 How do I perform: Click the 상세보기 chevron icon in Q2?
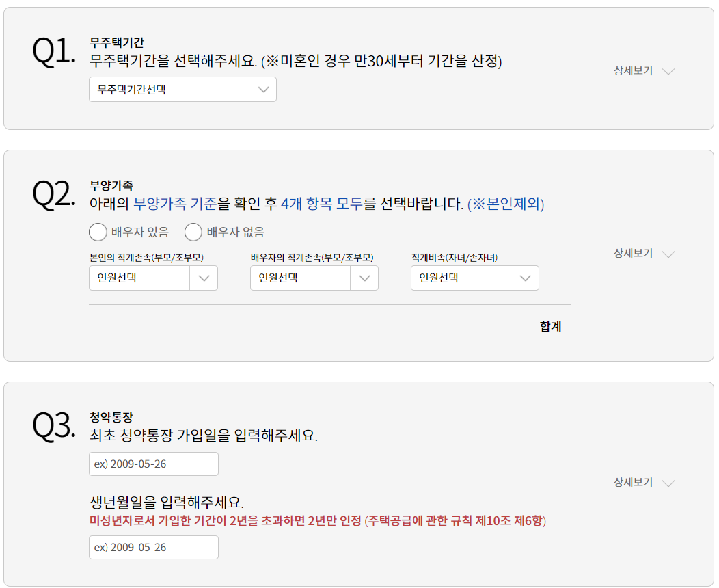(x=668, y=254)
